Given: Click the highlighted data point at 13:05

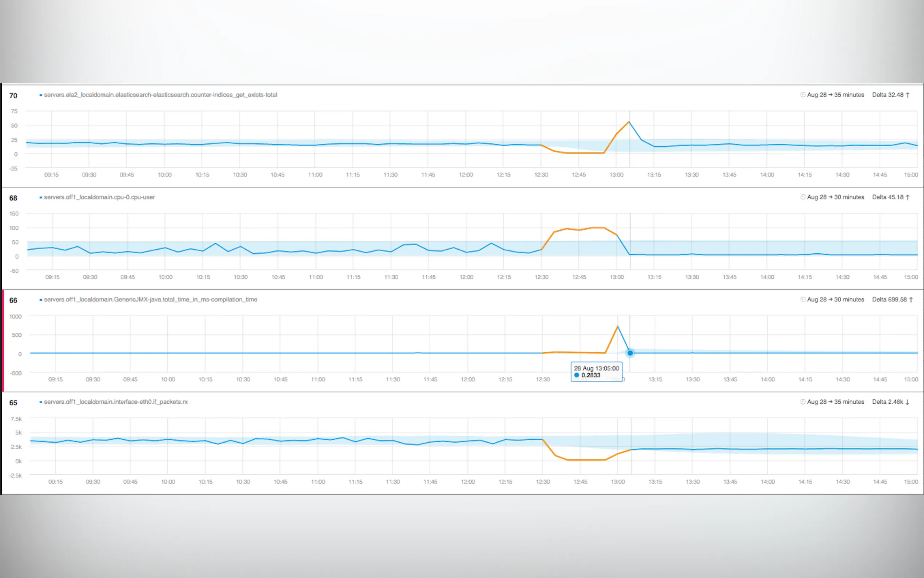Looking at the screenshot, I should [630, 353].
